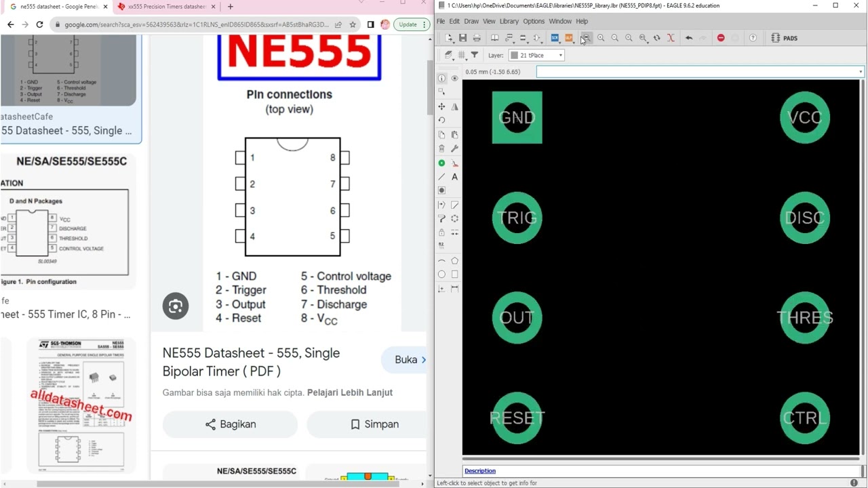The height and width of the screenshot is (488, 868).
Task: Click the red Stop icon in EAGLE
Action: 721,38
